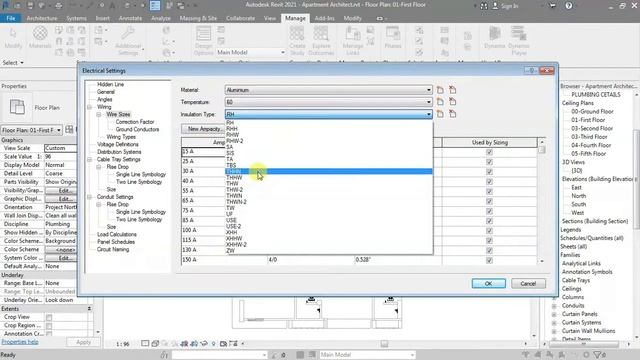This screenshot has height=360, width=640.
Task: Click the delete Insulation Type icon
Action: point(453,114)
